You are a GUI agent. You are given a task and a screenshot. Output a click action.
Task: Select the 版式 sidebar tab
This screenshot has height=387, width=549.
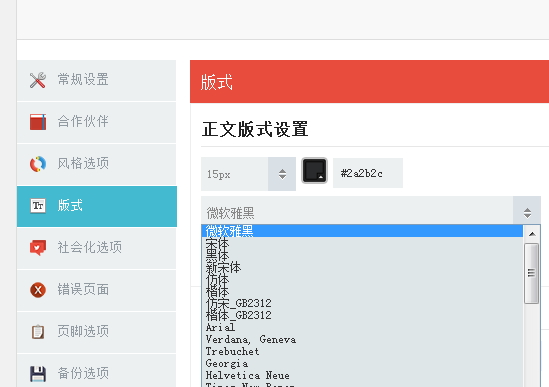coord(97,206)
